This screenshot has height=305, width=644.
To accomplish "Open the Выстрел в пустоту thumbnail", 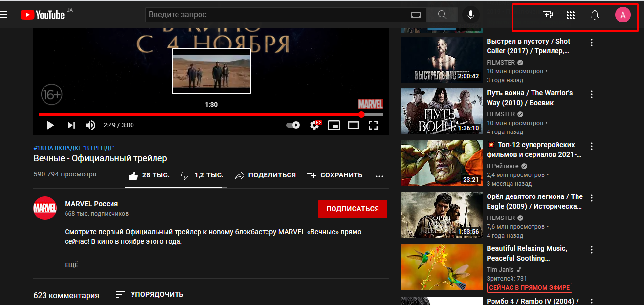I will pos(442,60).
